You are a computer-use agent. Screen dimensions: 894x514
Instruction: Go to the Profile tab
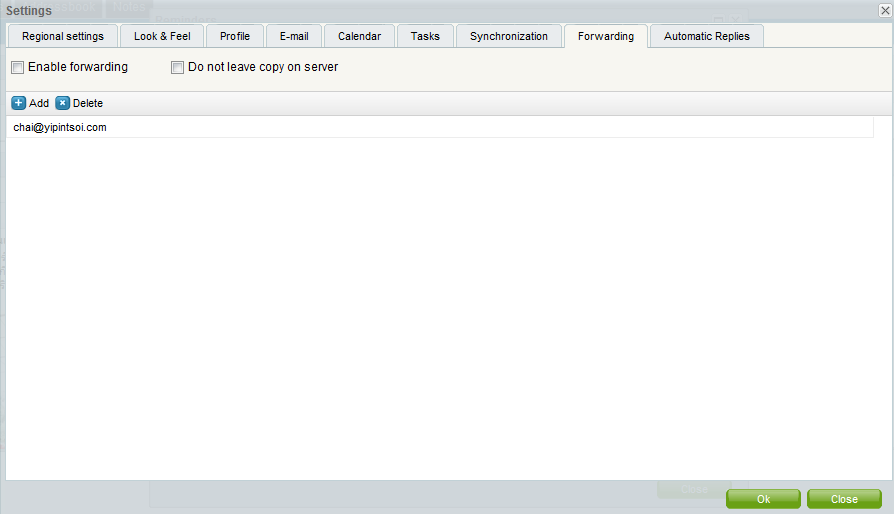click(235, 36)
